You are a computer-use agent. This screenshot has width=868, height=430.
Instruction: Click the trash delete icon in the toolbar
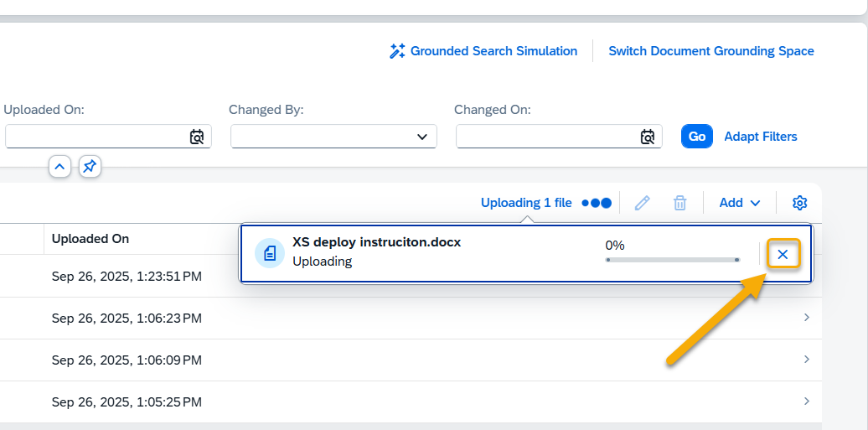coord(680,203)
